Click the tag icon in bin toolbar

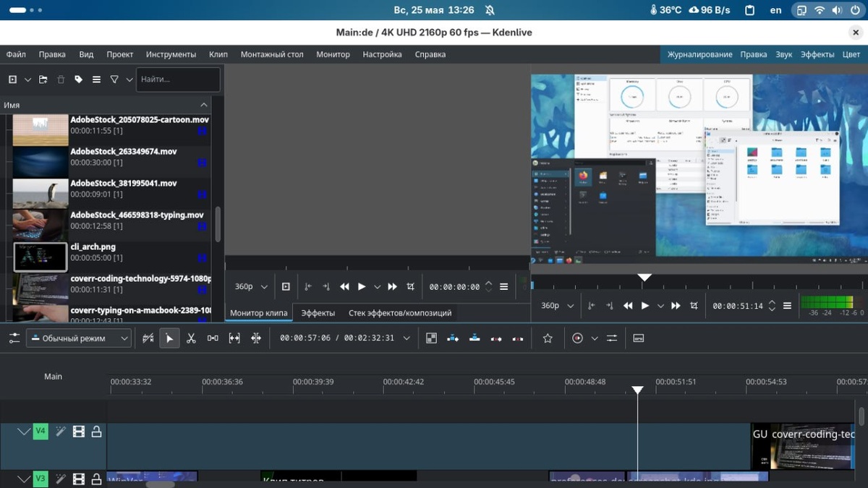pos(78,80)
